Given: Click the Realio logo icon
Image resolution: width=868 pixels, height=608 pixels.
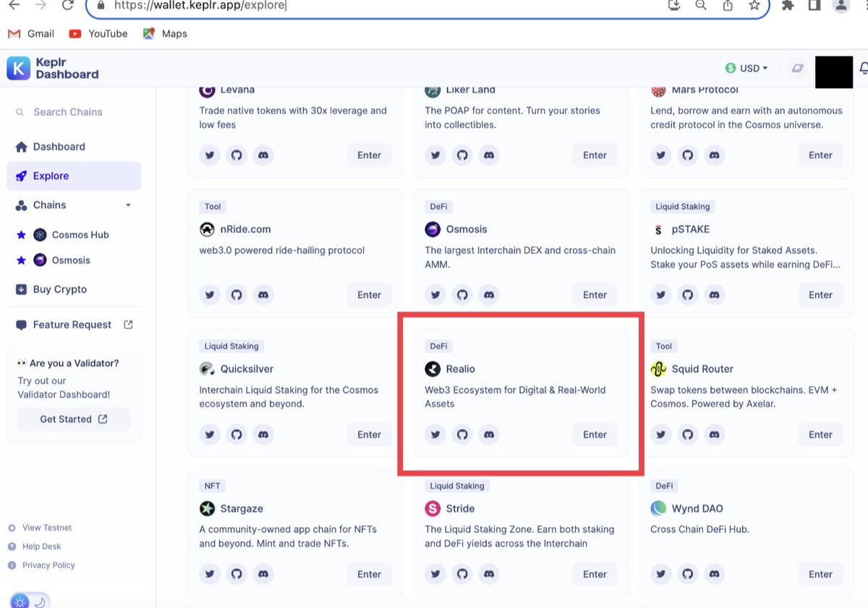Looking at the screenshot, I should coord(433,369).
